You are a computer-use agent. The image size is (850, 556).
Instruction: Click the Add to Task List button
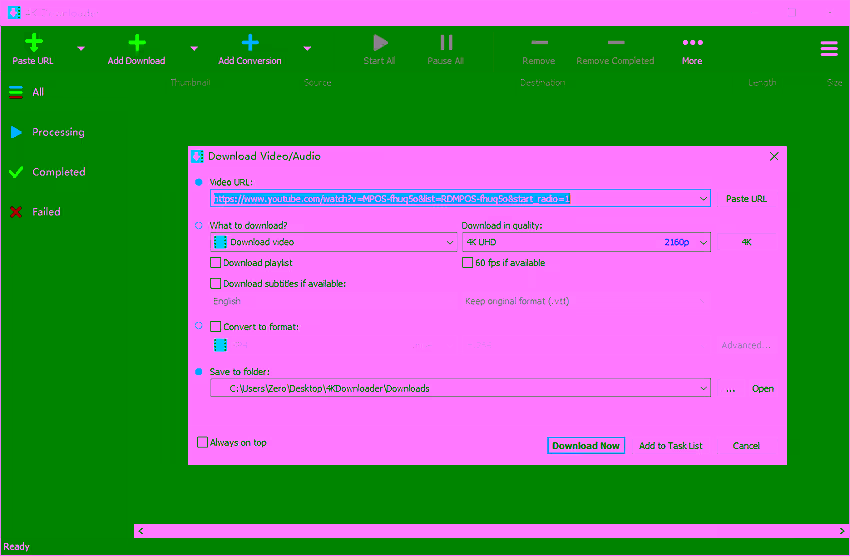(671, 446)
